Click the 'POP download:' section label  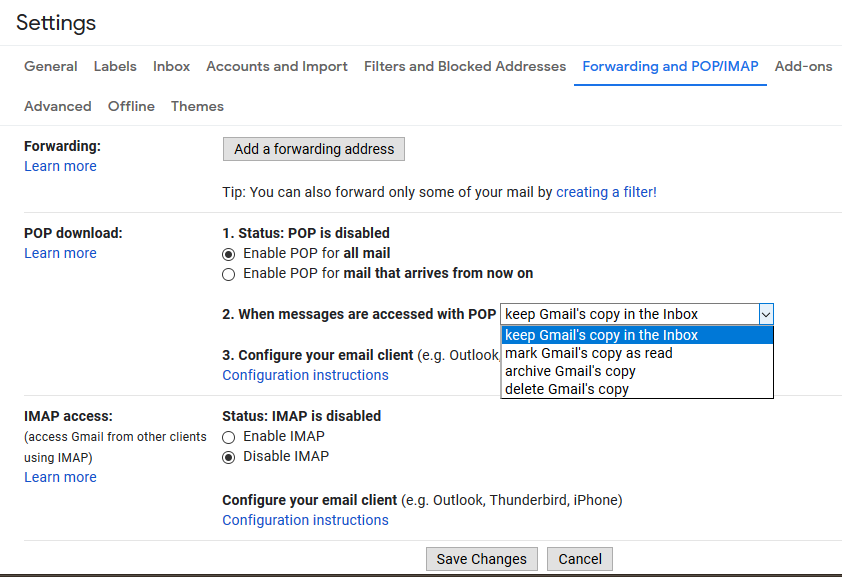[73, 233]
